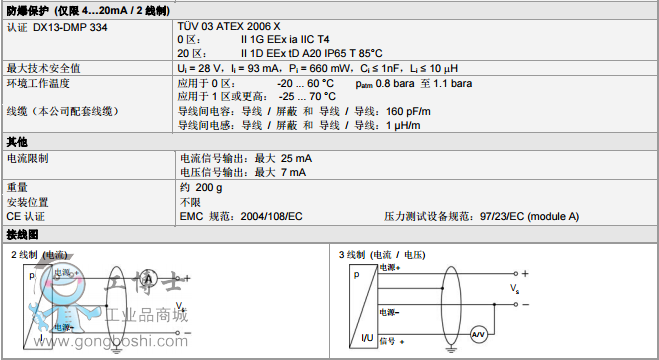This screenshot has width=659, height=360.
Task: Click the '-25 ... 70 °C' temperature value
Action: 307,97
